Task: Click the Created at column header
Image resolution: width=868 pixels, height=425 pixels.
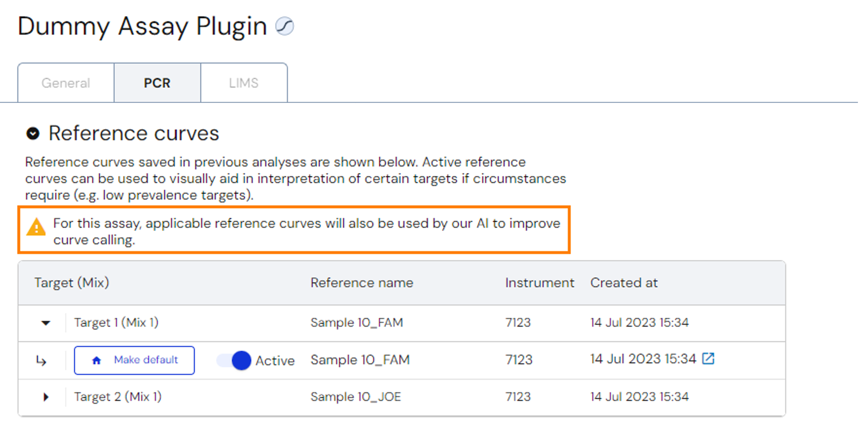Action: [624, 283]
